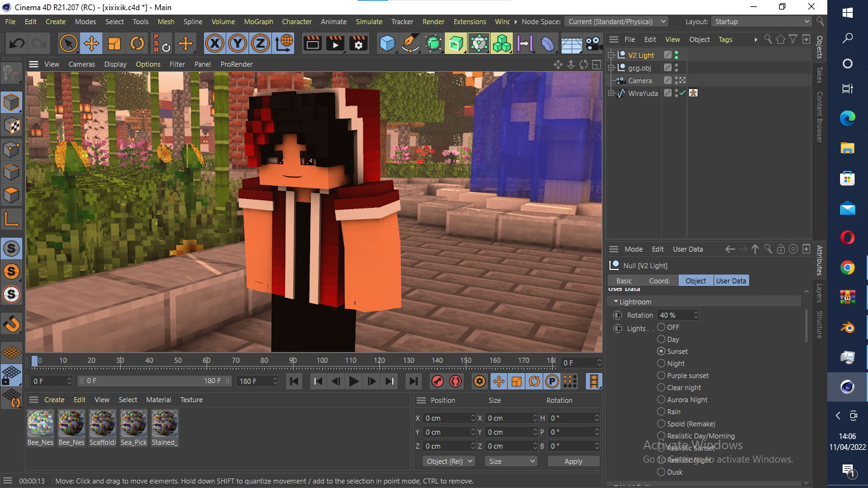The image size is (868, 488).
Task: Select the Purple sunset radio button
Action: click(661, 376)
